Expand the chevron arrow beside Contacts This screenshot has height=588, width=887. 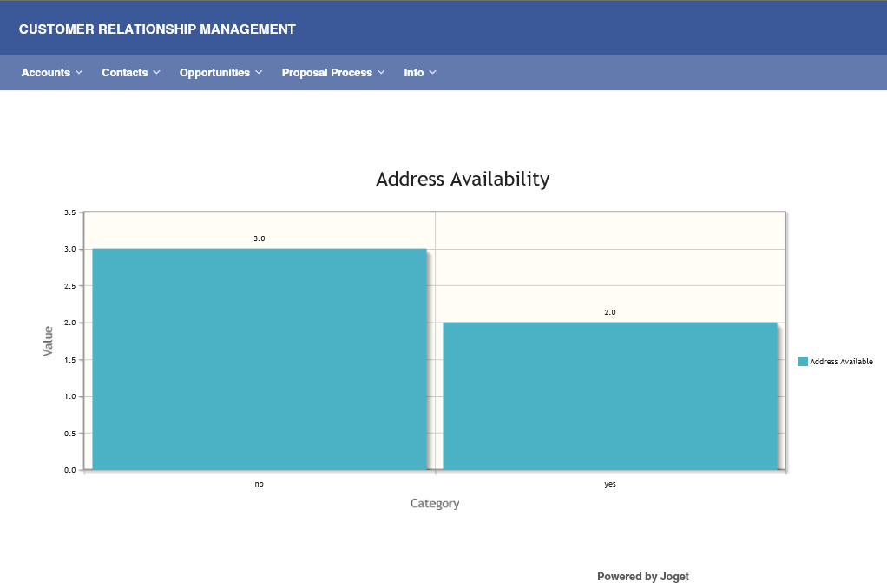[157, 73]
